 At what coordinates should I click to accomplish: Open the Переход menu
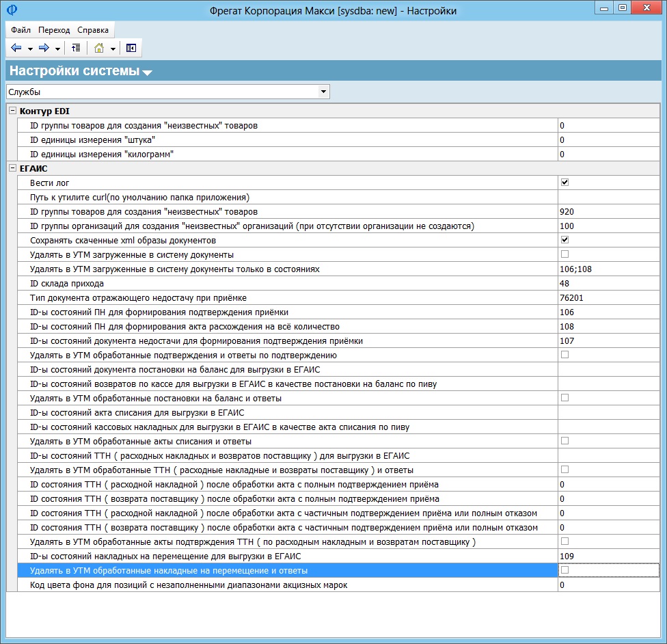pos(54,30)
